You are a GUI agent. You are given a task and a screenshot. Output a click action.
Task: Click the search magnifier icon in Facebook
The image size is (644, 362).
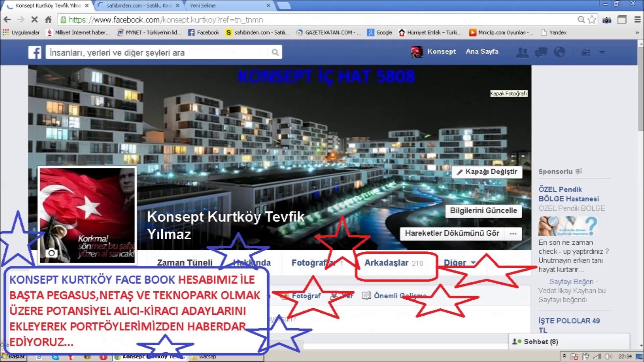(275, 52)
